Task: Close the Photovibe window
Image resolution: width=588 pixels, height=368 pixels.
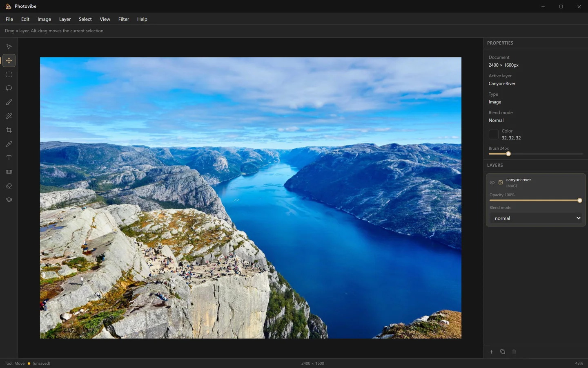Action: [579, 7]
